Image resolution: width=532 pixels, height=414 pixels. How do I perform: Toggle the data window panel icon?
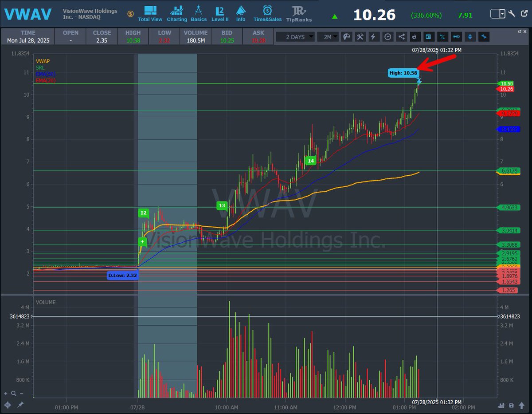[x=428, y=37]
